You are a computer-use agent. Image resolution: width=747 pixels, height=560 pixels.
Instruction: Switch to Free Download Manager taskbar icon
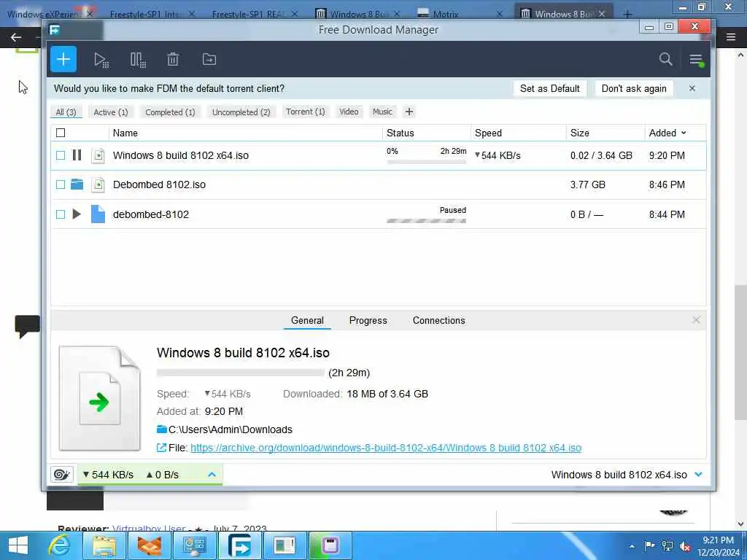pyautogui.click(x=239, y=545)
